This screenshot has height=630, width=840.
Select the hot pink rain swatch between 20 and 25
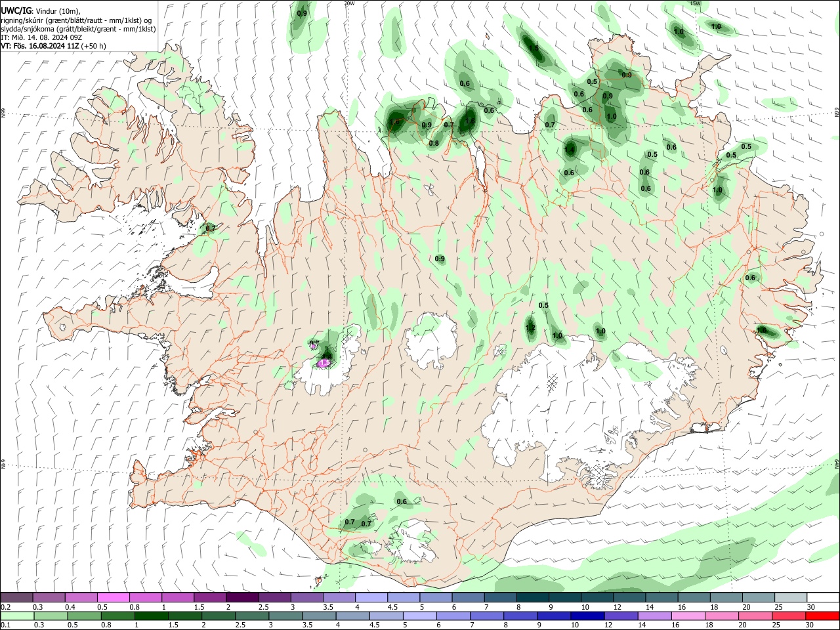tap(755, 616)
